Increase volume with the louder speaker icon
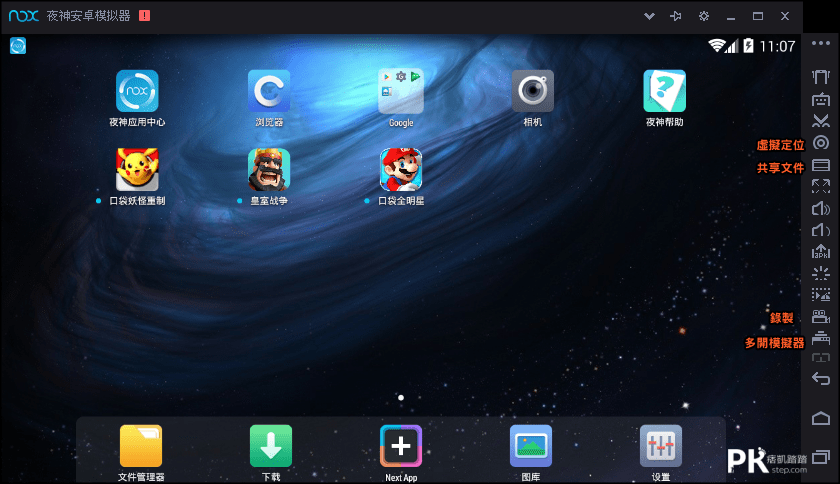Screen dimensions: 840x484 pyautogui.click(x=821, y=209)
